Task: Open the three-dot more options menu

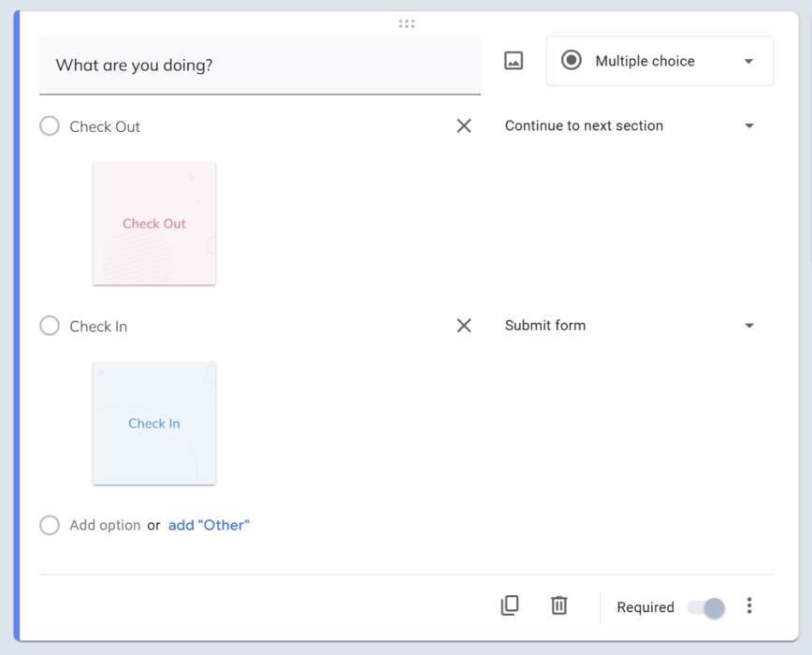Action: tap(749, 605)
